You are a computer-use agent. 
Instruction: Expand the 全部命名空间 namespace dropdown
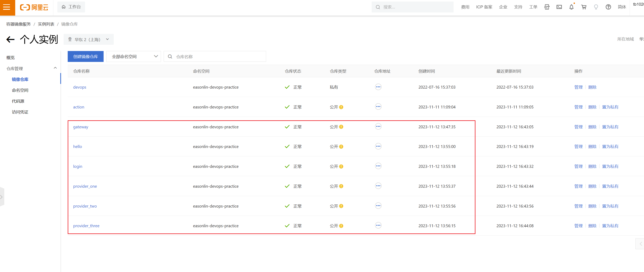(x=133, y=57)
